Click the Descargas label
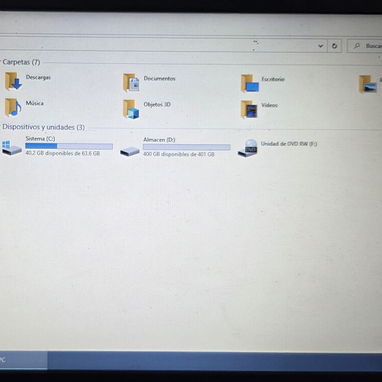The width and height of the screenshot is (382, 382). [x=38, y=77]
